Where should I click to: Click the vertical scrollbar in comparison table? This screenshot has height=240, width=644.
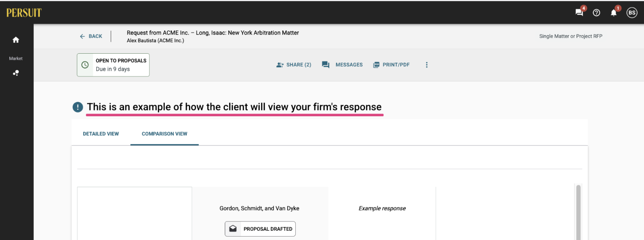pyautogui.click(x=579, y=212)
